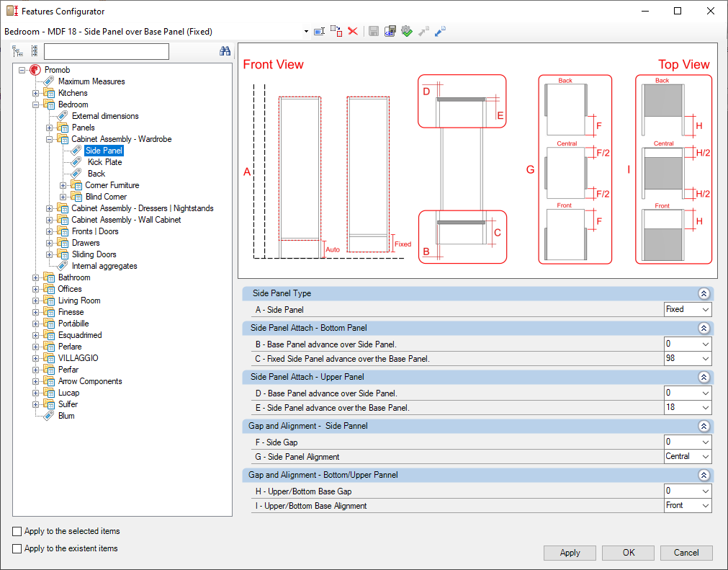Viewport: 728px width, 570px height.
Task: Open the configuration name dropdown arrow
Action: pyautogui.click(x=306, y=32)
